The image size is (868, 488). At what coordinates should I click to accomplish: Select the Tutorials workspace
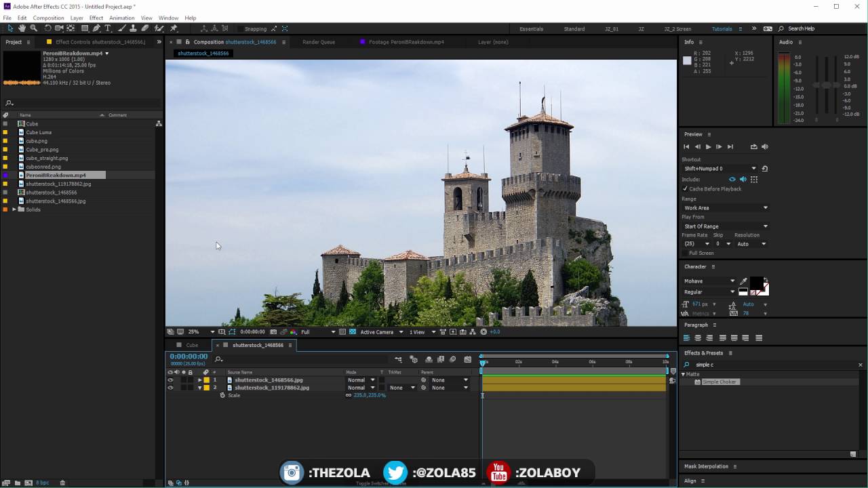point(722,29)
